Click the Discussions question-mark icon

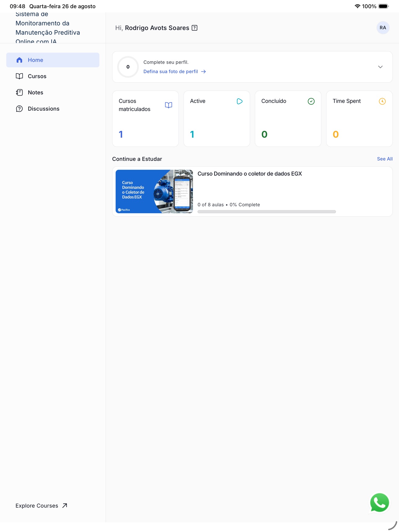[x=19, y=109]
